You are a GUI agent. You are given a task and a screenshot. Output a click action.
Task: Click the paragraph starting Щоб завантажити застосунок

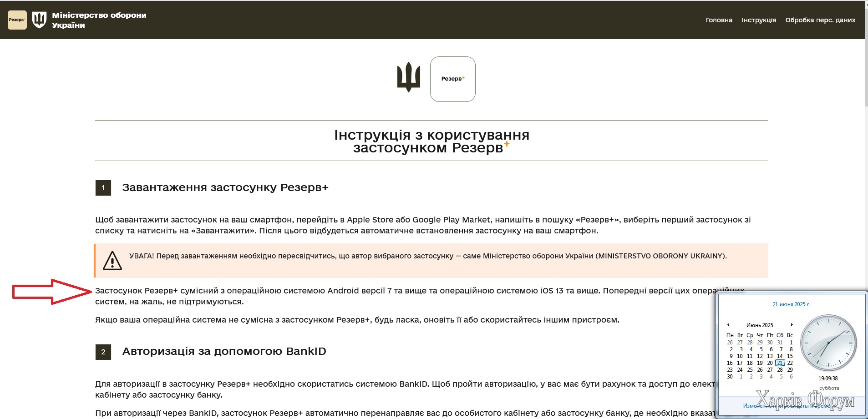click(x=423, y=225)
